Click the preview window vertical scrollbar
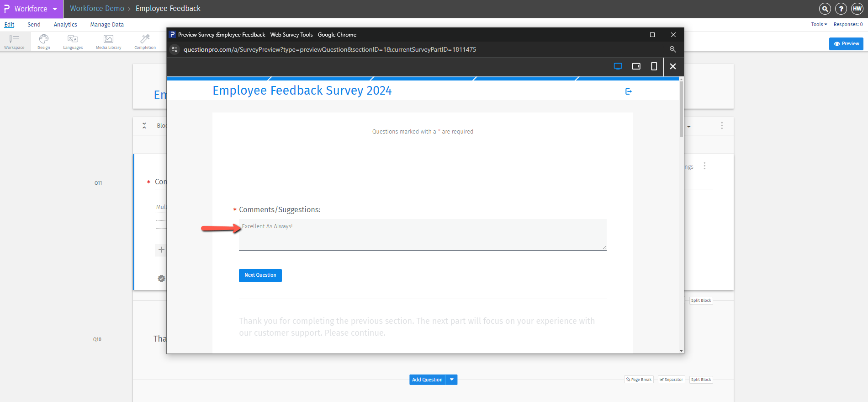The image size is (868, 402). pyautogui.click(x=681, y=109)
